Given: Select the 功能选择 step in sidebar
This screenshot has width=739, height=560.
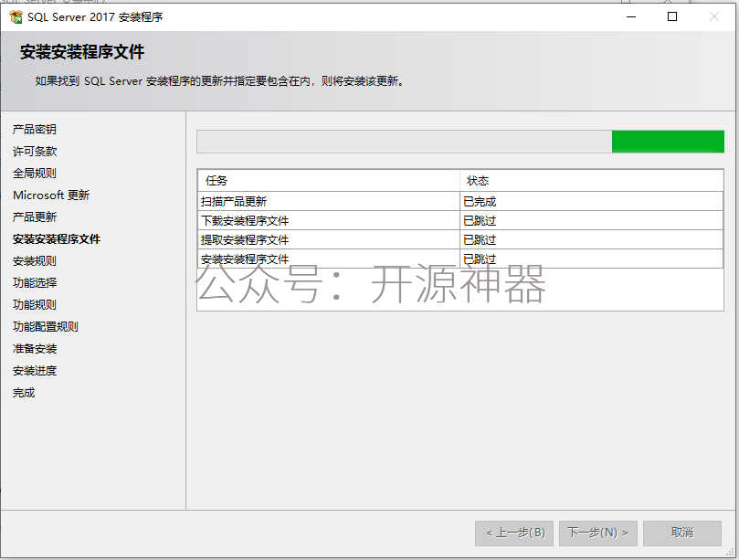Looking at the screenshot, I should (x=35, y=283).
